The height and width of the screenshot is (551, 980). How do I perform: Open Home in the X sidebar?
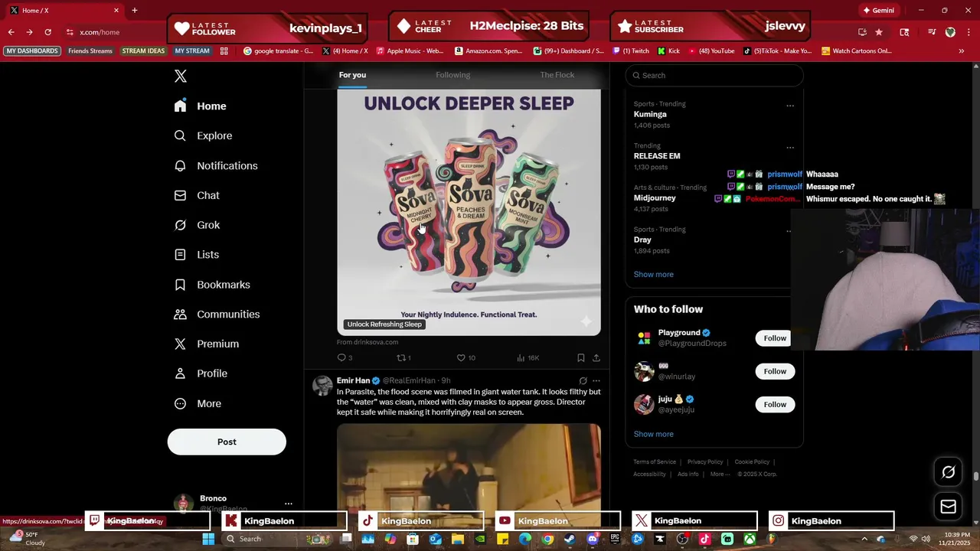pos(200,106)
